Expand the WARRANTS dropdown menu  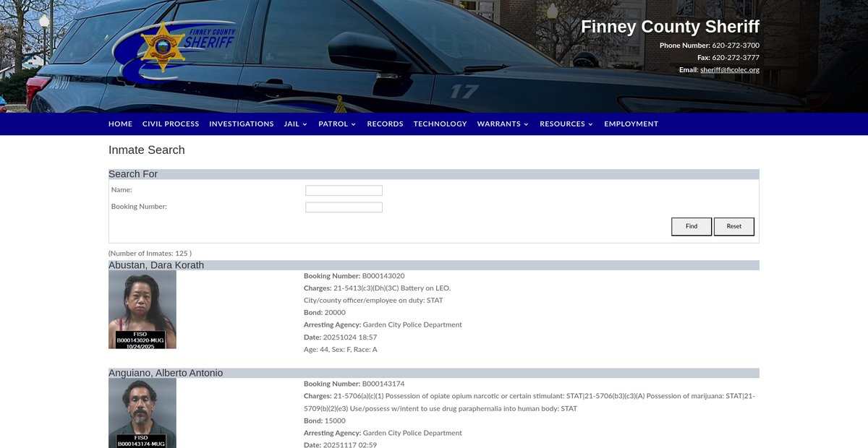click(x=503, y=124)
